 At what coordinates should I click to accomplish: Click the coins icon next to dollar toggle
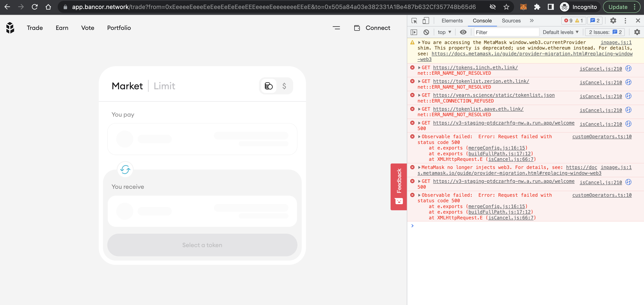[x=268, y=86]
